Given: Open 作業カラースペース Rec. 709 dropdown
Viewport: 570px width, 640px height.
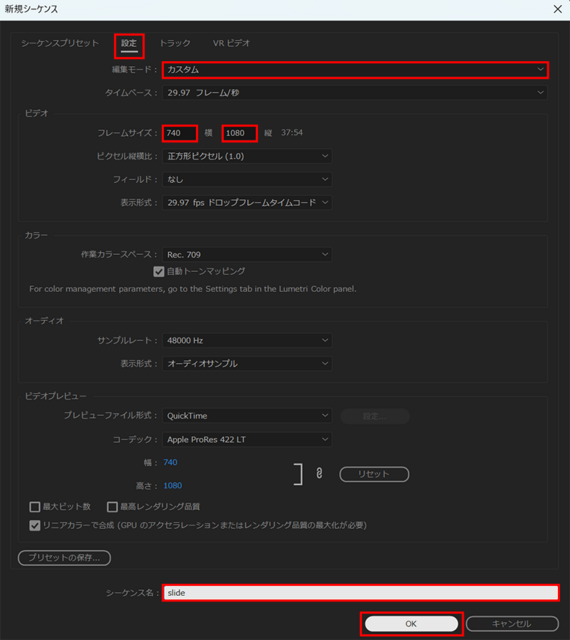Looking at the screenshot, I should (247, 255).
